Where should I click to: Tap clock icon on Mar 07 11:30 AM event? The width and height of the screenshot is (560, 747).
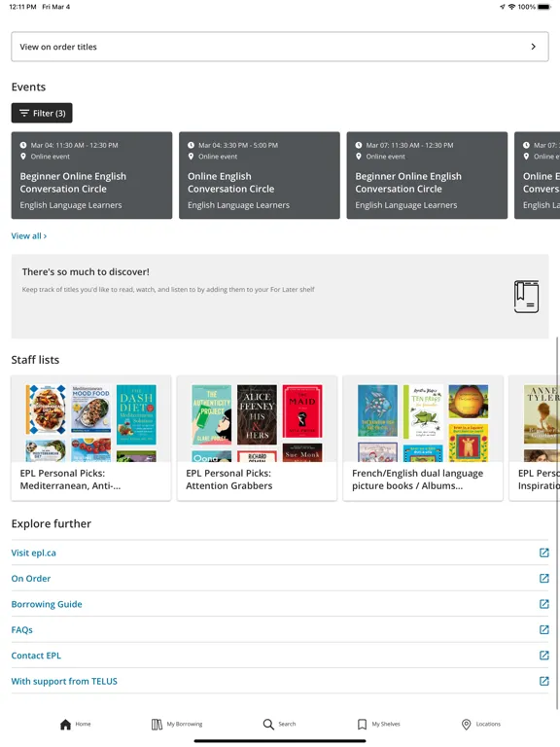pyautogui.click(x=359, y=145)
